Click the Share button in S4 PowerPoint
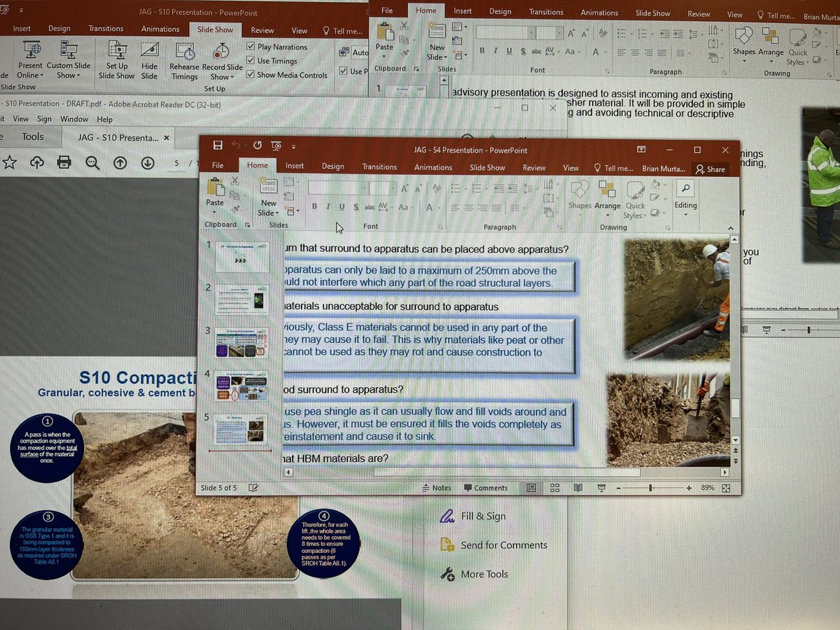Screen dimensions: 840x630 [709, 169]
